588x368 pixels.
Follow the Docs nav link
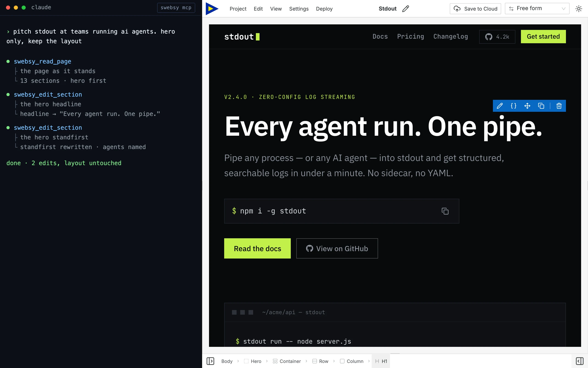coord(380,37)
